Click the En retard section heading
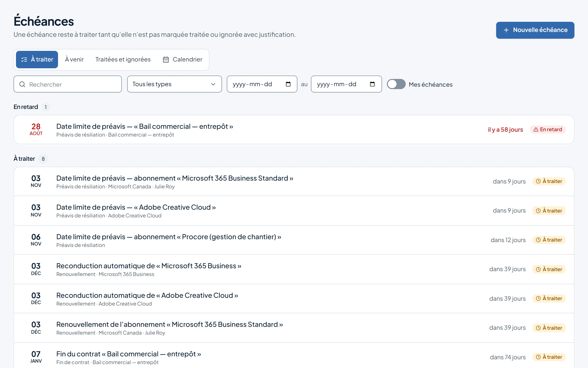The height and width of the screenshot is (368, 588). pos(26,107)
